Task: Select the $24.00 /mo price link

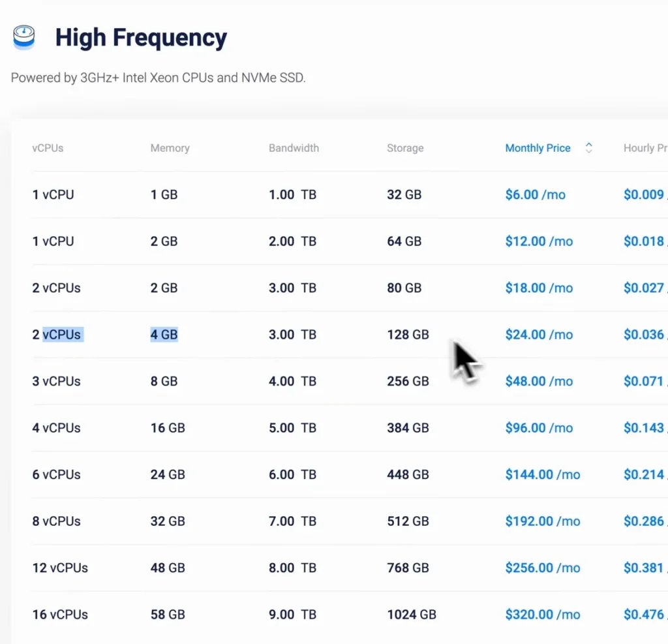Action: (x=539, y=335)
